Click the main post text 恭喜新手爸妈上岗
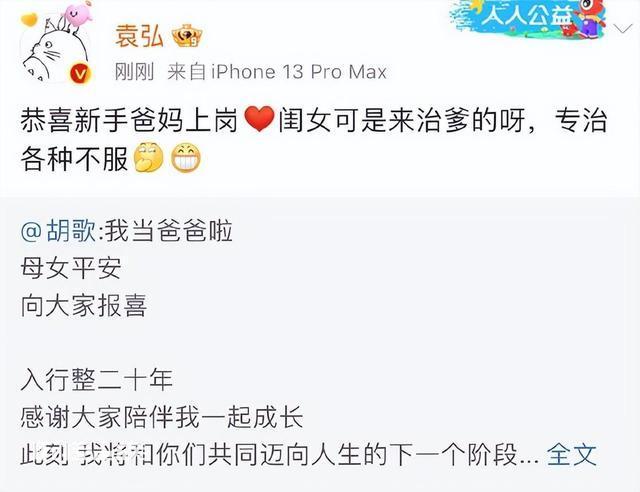 pyautogui.click(x=129, y=120)
